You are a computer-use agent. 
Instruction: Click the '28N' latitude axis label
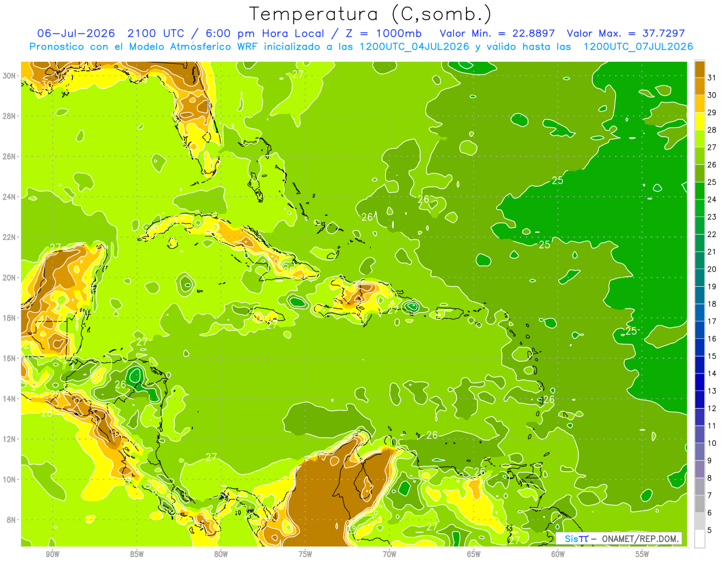10,116
